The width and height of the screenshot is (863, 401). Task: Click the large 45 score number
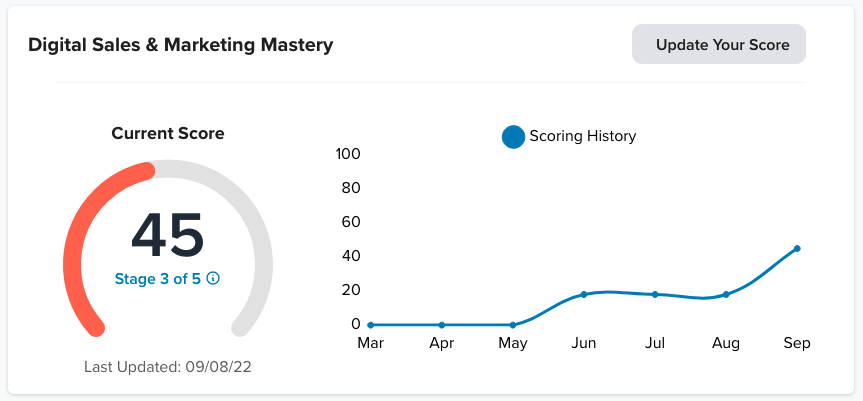click(167, 236)
